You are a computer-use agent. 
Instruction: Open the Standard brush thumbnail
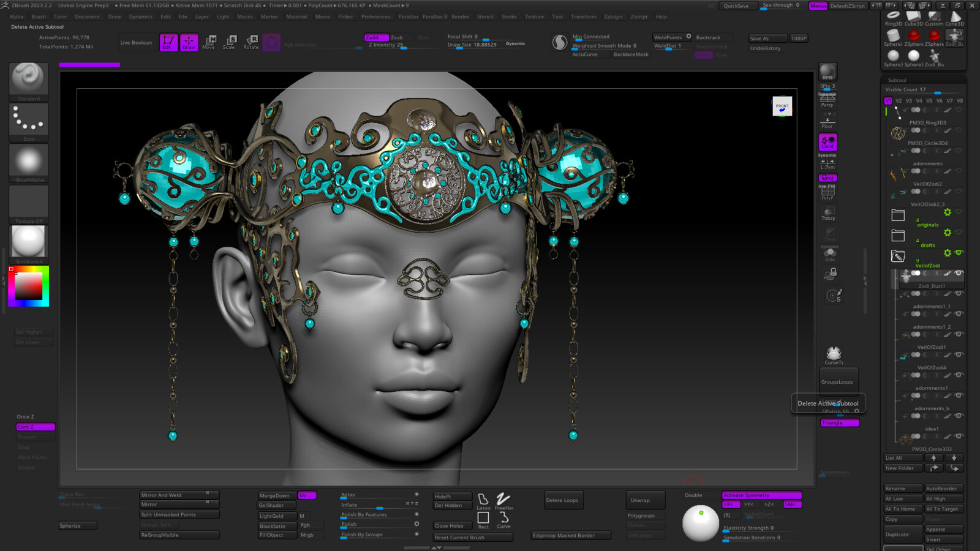pos(28,81)
